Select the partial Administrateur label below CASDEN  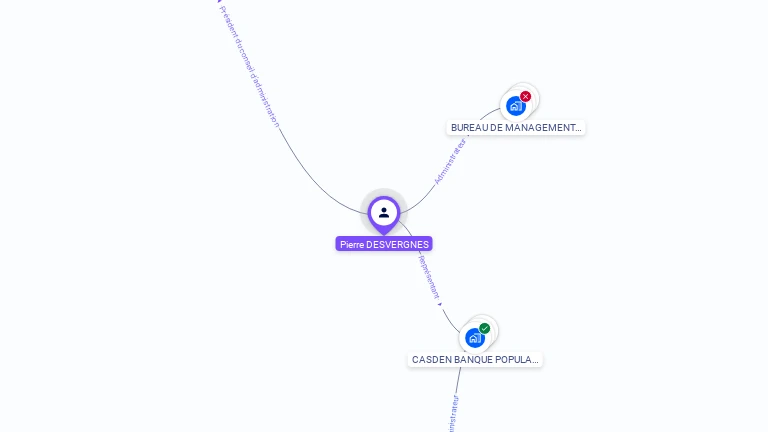click(x=454, y=413)
